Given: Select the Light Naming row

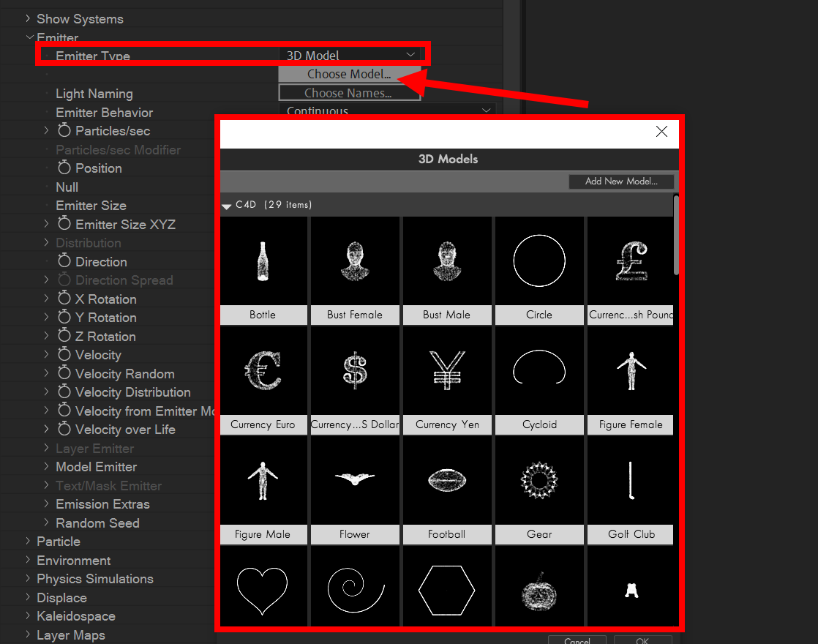Looking at the screenshot, I should (x=94, y=94).
